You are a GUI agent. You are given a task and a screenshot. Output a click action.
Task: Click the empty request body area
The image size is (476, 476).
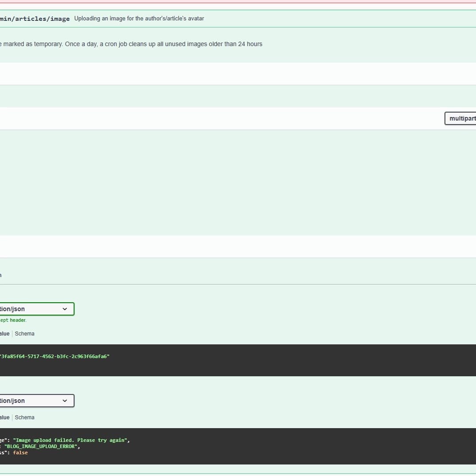coord(222,182)
